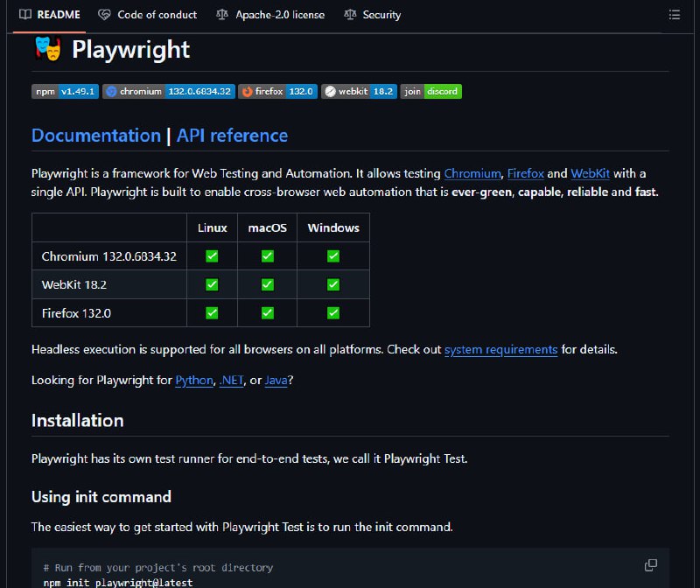The width and height of the screenshot is (700, 588).
Task: Click the npm init playwright@latest command
Action: (x=118, y=582)
